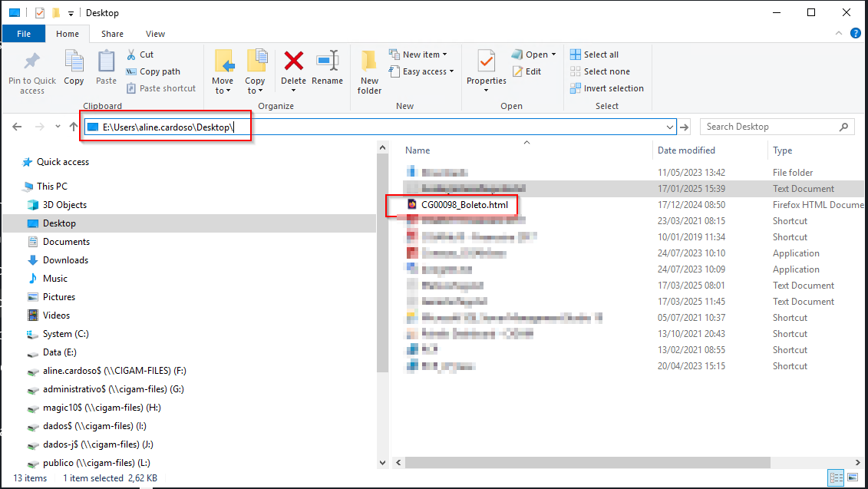Select Data (E:) drive
The height and width of the screenshot is (489, 868).
click(x=52, y=352)
